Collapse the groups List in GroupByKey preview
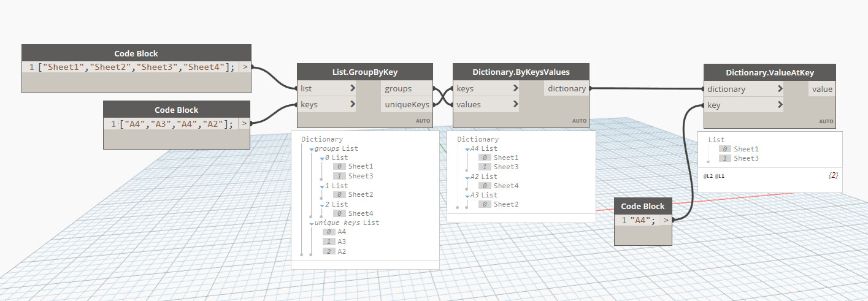Screen dimensions: 868x301 [x=312, y=149]
